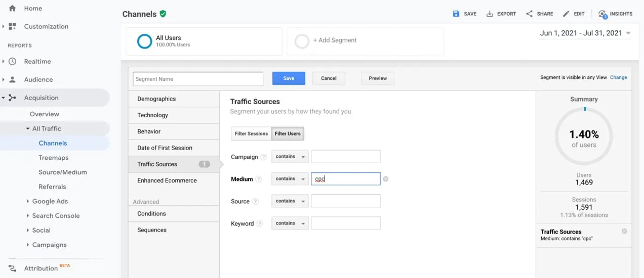The image size is (644, 278).
Task: Open Medium contains dropdown
Action: point(290,179)
